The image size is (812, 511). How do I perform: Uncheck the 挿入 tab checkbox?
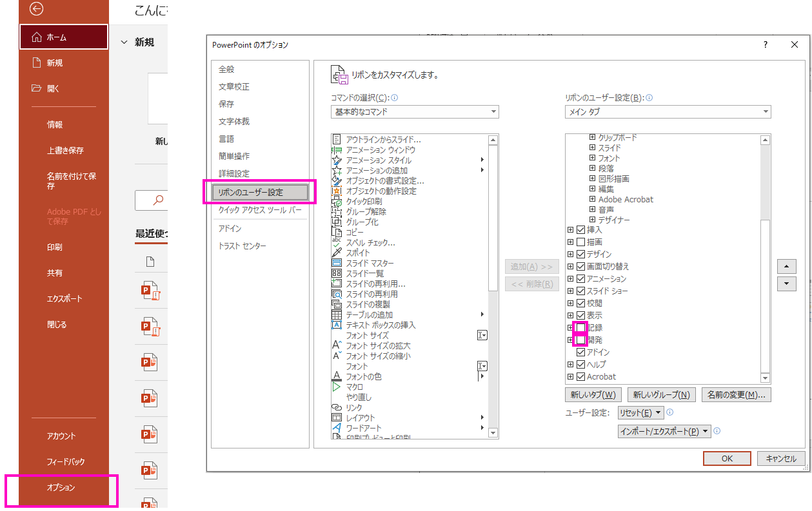pos(580,229)
